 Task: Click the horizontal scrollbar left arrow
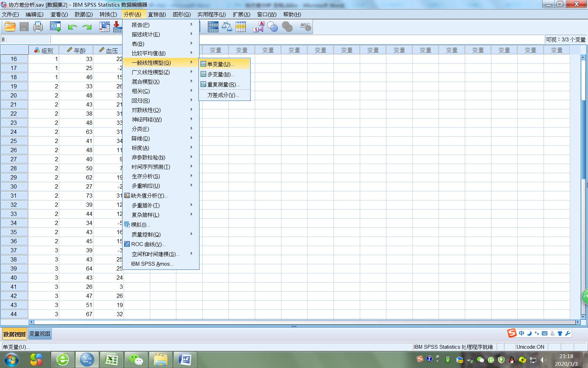31,322
